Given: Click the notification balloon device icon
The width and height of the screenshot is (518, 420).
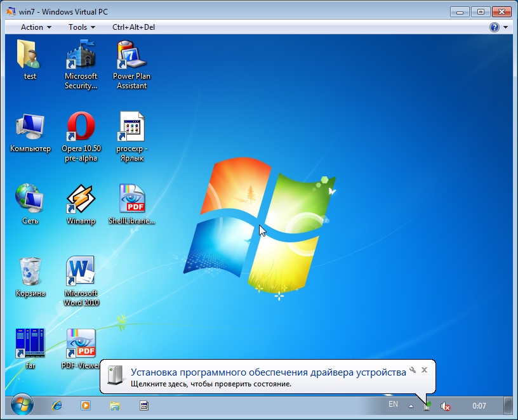Looking at the screenshot, I should (x=116, y=375).
